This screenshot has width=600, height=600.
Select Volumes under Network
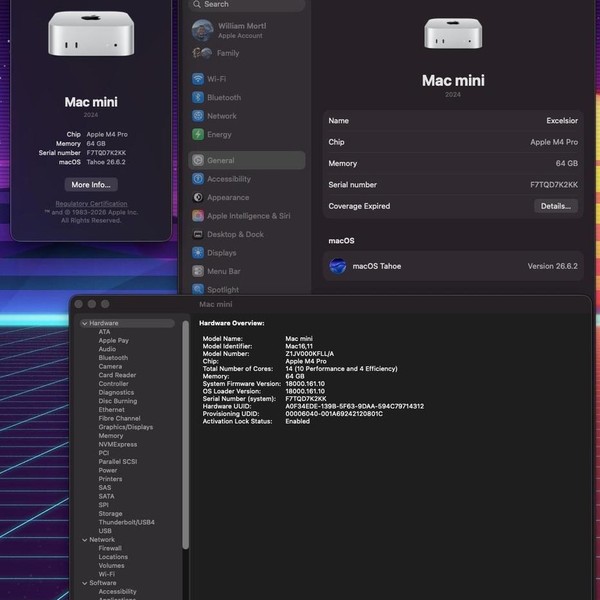click(111, 566)
